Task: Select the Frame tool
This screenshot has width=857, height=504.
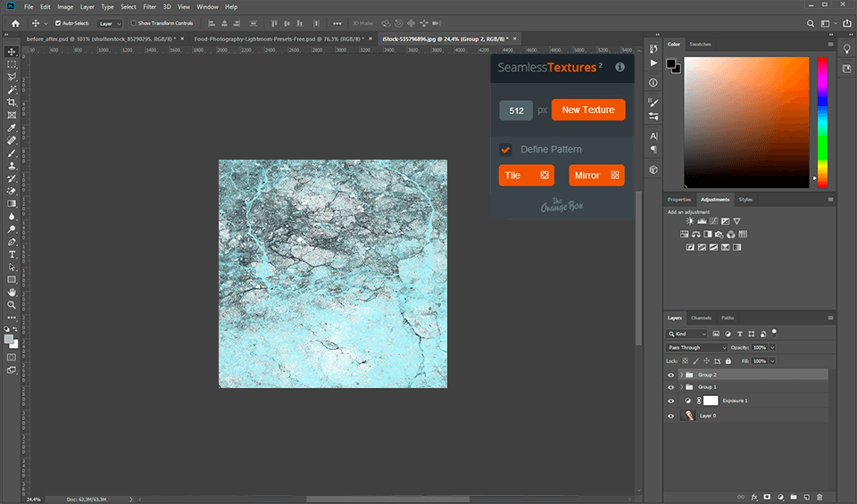Action: coord(12,115)
